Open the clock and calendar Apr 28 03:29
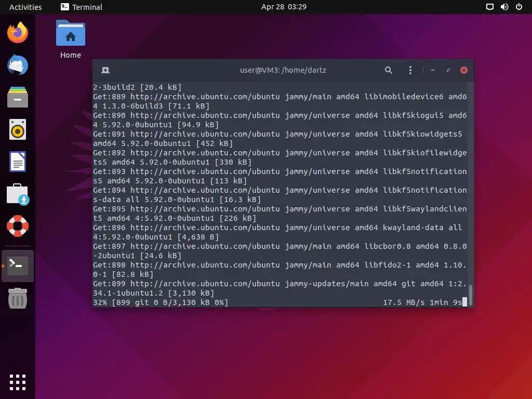 point(284,7)
